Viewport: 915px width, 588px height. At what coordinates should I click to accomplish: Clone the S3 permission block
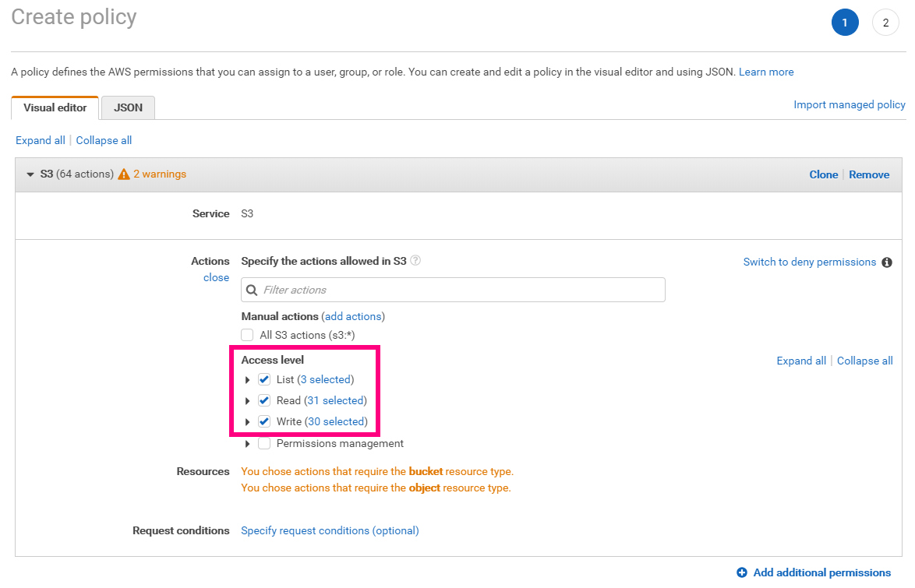click(x=823, y=174)
